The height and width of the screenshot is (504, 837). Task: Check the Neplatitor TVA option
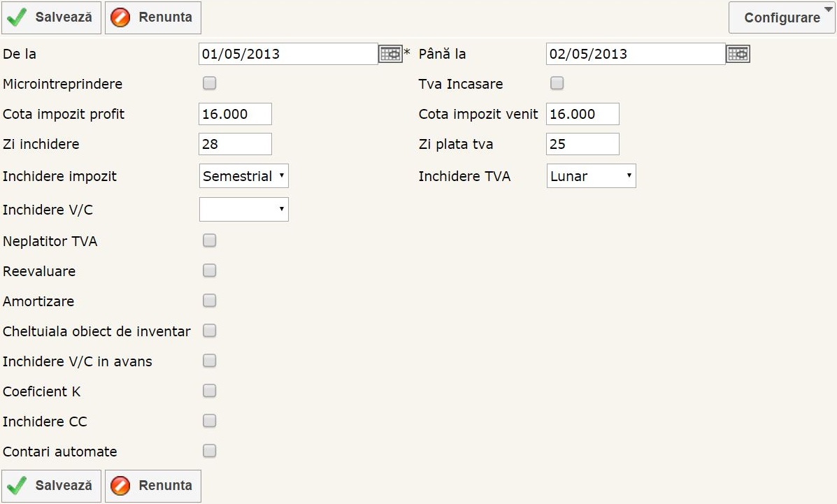(x=209, y=241)
